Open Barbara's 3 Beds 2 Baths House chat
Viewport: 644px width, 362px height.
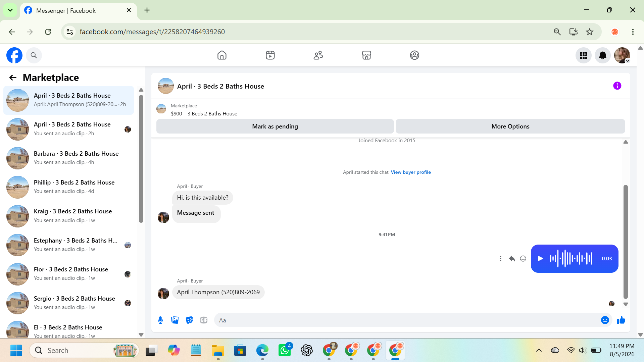69,158
